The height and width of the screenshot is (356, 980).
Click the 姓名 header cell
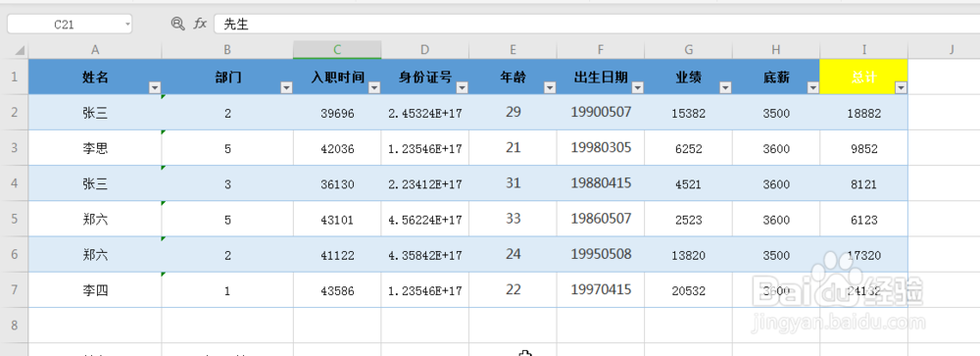click(95, 76)
